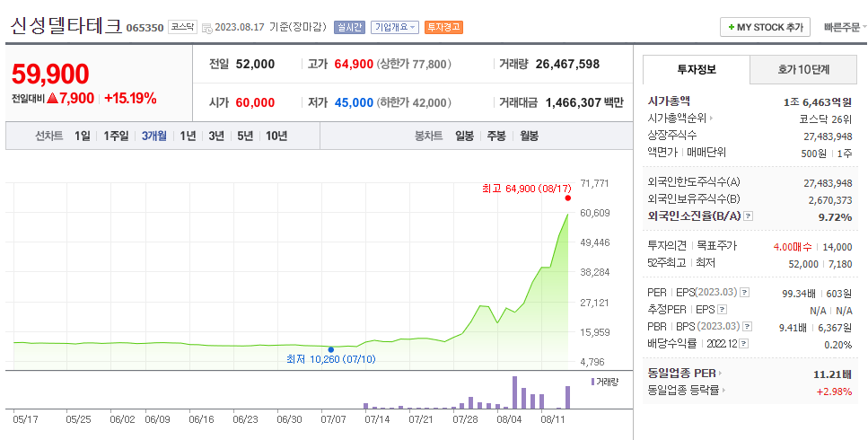Click the 9.41배 PBR value
868x440 pixels.
(793, 328)
